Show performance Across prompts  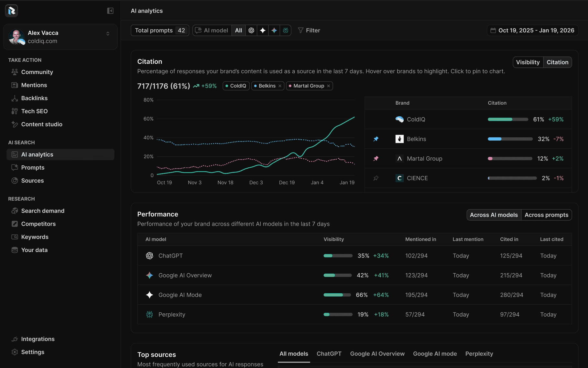(x=547, y=215)
